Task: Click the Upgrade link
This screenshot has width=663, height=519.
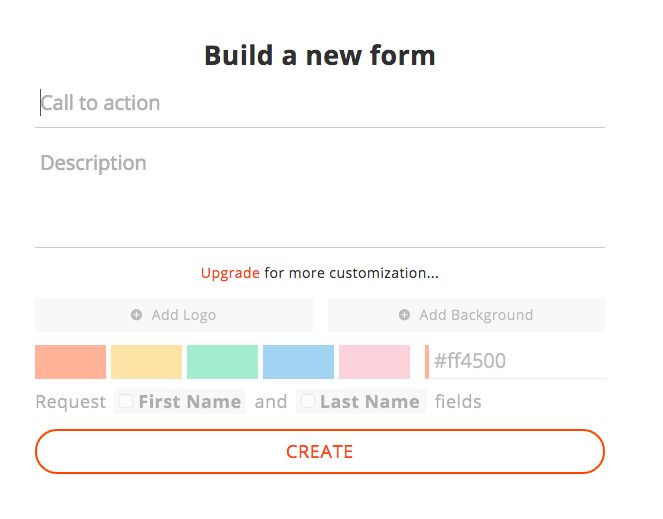Action: tap(230, 273)
